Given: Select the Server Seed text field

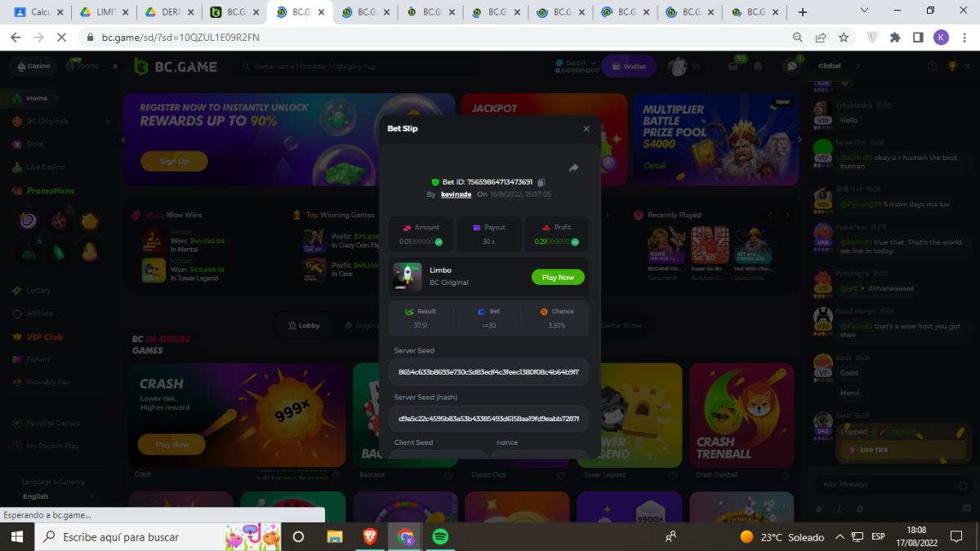Looking at the screenshot, I should (x=488, y=371).
